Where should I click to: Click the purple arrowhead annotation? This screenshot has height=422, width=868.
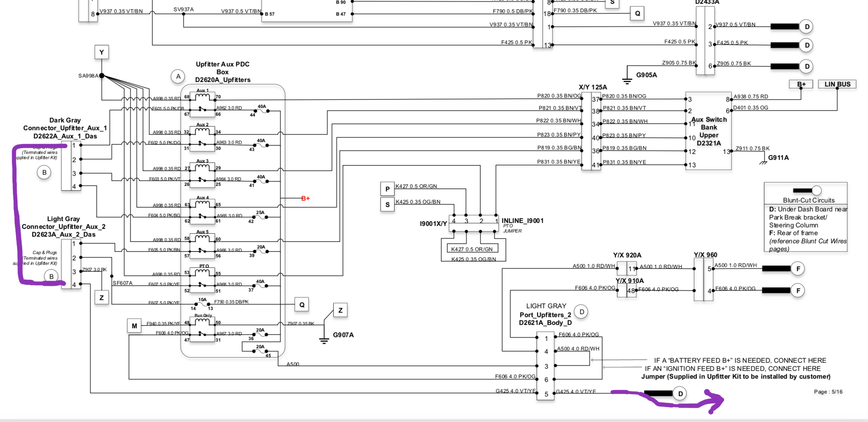coord(714,401)
